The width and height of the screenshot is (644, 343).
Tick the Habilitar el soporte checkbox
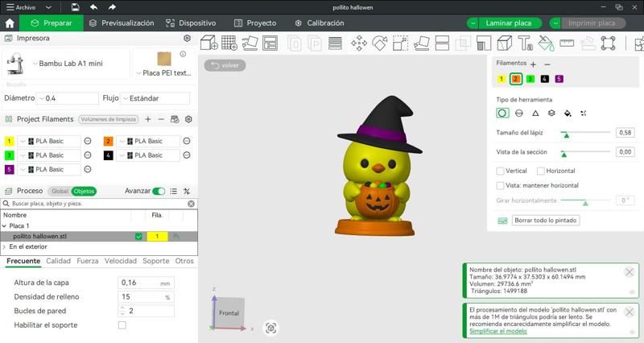click(122, 325)
